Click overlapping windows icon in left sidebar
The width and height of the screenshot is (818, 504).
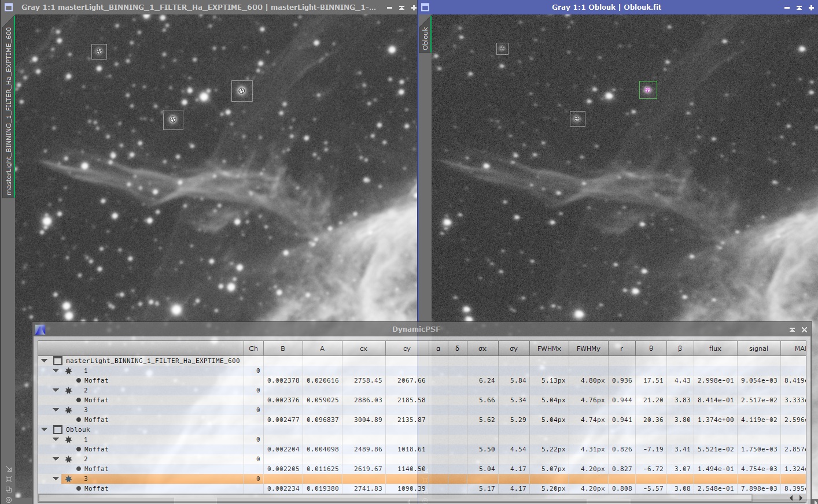8,490
